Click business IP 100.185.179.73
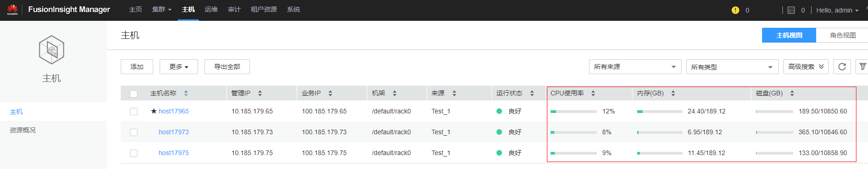 pyautogui.click(x=324, y=132)
